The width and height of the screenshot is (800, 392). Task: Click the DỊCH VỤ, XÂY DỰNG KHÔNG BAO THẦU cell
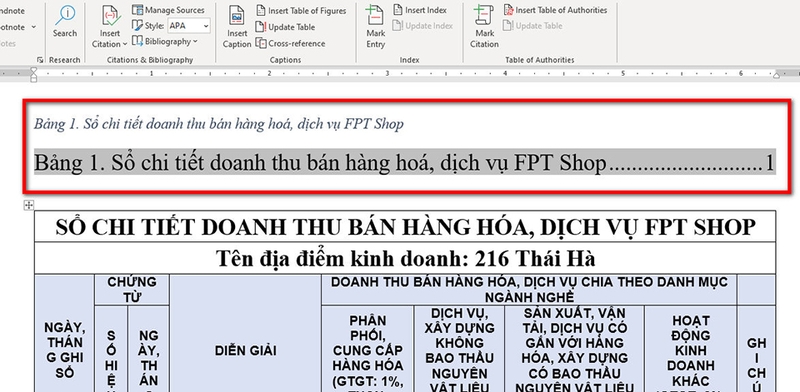pos(459,349)
